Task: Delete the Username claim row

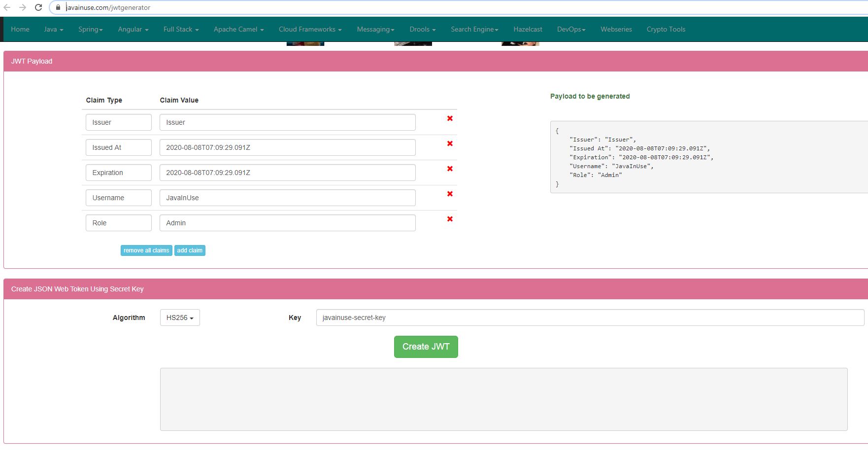Action: pos(450,194)
